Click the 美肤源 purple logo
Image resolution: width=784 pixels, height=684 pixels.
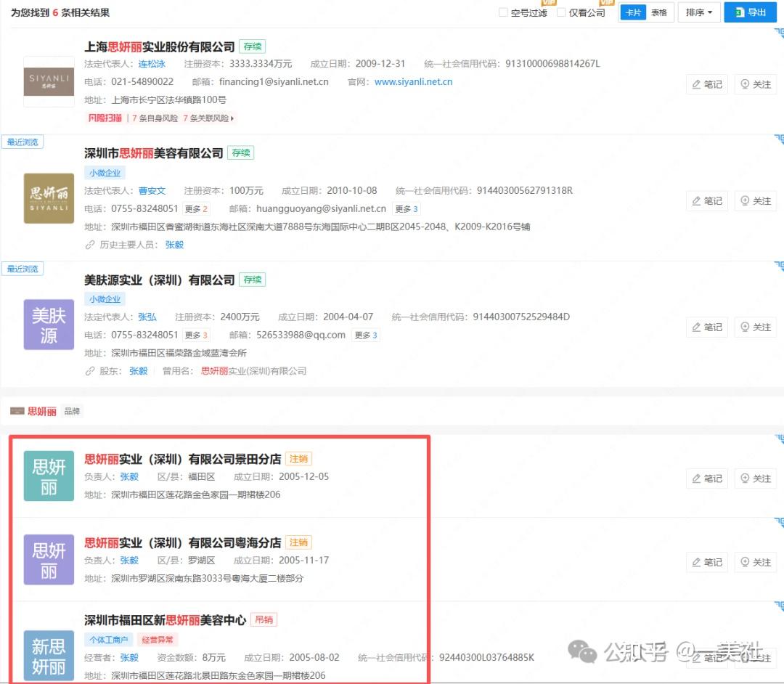pyautogui.click(x=49, y=325)
